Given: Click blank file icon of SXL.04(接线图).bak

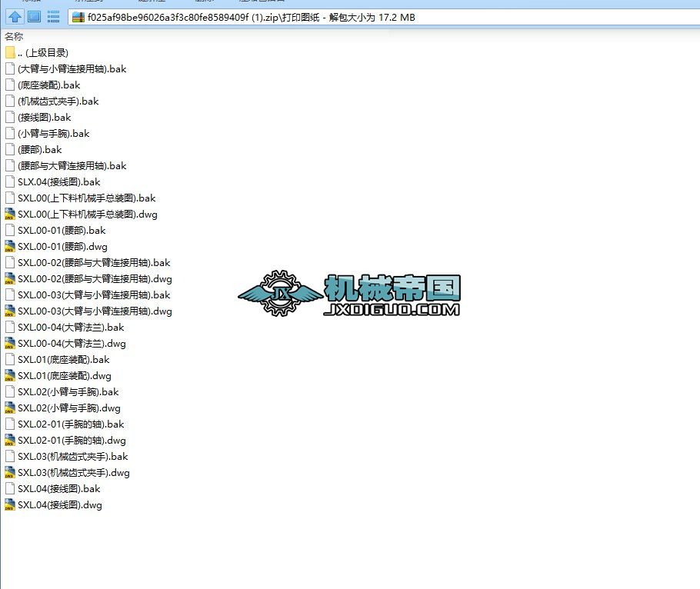Looking at the screenshot, I should click(10, 488).
